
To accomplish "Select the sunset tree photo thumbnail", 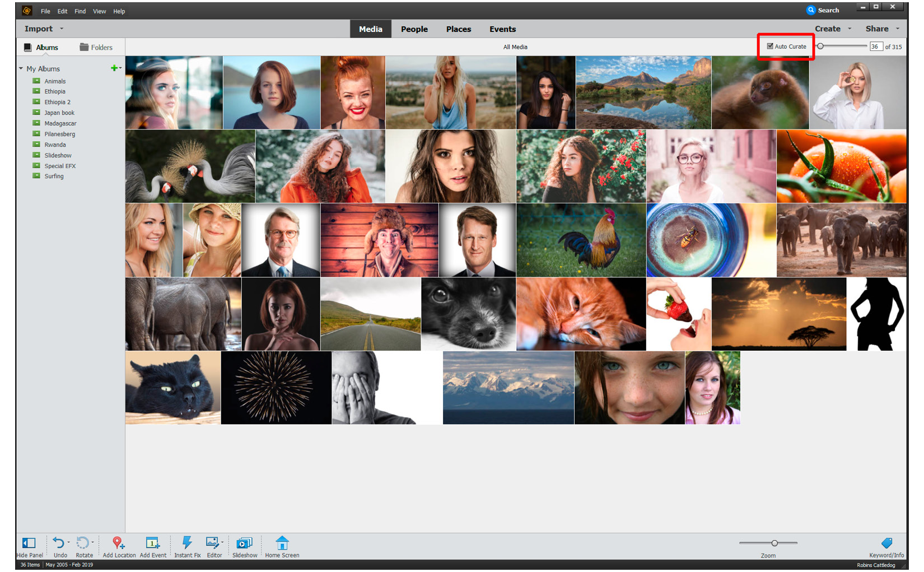I will (779, 314).
